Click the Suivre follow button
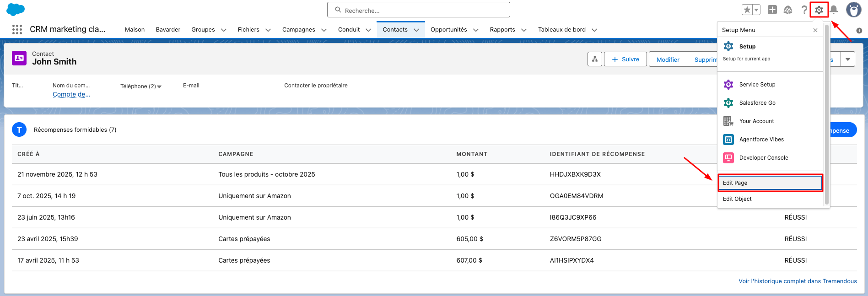The image size is (868, 296). 625,59
